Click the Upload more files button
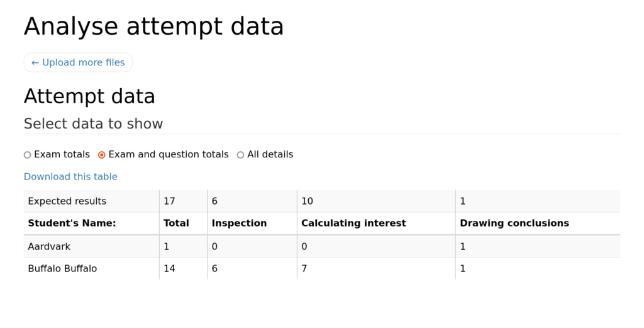Viewport: 644px width, 328px height. pyautogui.click(x=78, y=62)
